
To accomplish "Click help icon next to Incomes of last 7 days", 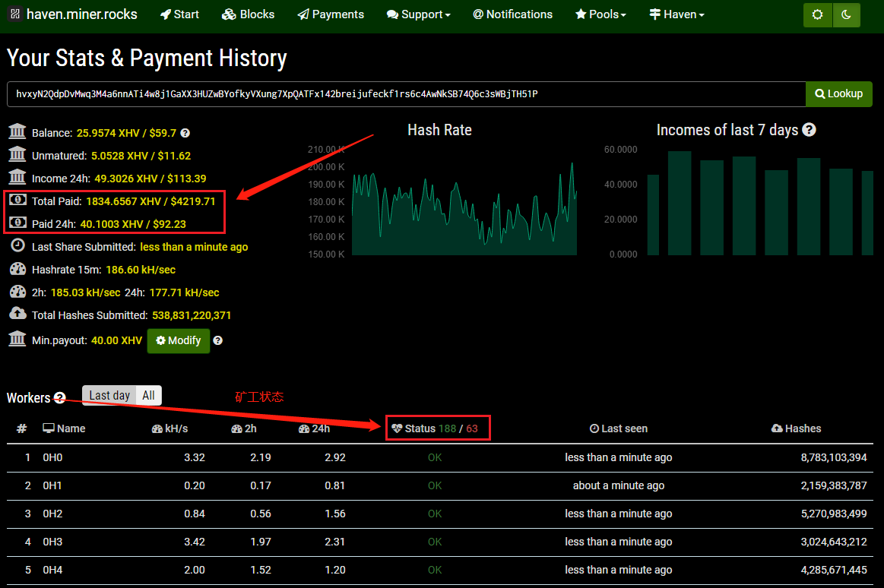I will [x=809, y=130].
